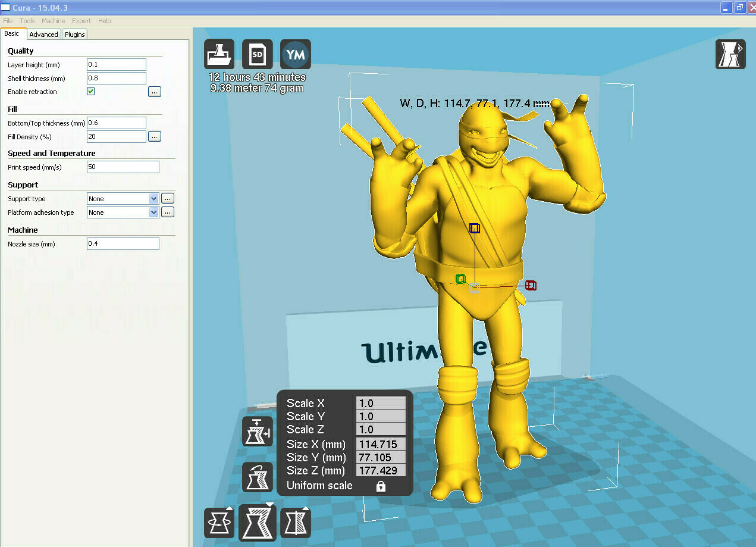Save the toolpath to SD card
Viewport: 756px width, 547px height.
pyautogui.click(x=257, y=54)
